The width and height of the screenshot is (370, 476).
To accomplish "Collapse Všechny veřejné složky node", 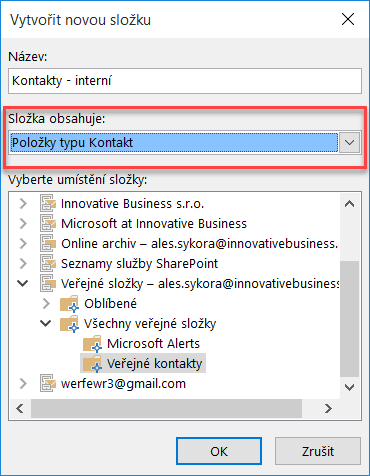I will 46,323.
